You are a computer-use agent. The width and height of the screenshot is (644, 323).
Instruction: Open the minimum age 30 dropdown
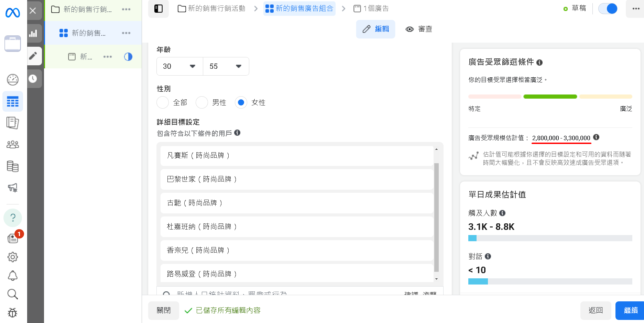pos(180,66)
